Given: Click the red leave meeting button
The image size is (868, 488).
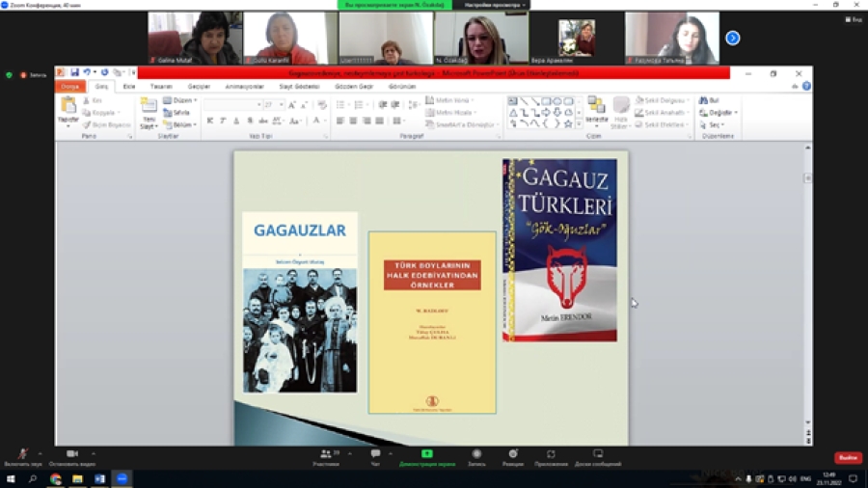Looking at the screenshot, I should 848,457.
